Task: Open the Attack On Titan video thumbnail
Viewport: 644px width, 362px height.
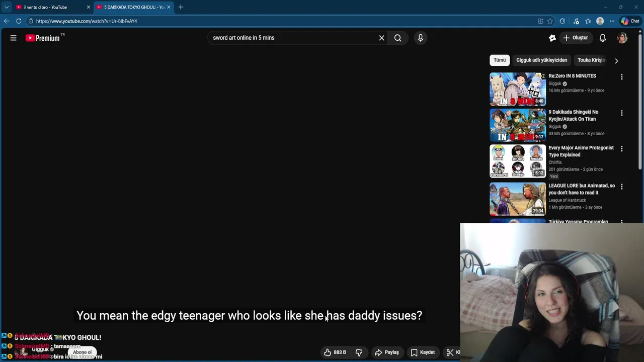Action: pos(518,125)
